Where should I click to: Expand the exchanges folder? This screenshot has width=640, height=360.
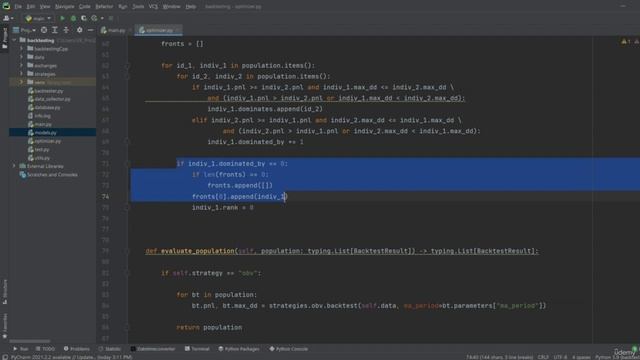22,65
